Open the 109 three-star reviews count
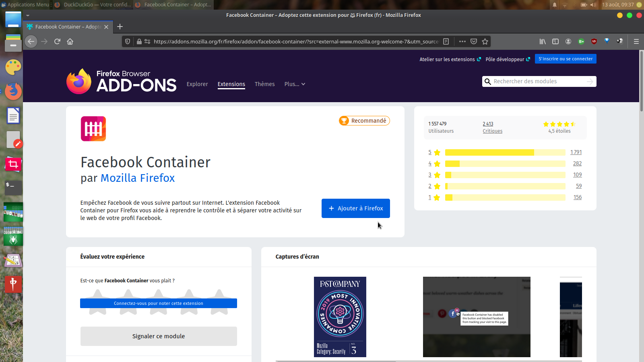Screen dimensions: 644x362 click(578, 175)
